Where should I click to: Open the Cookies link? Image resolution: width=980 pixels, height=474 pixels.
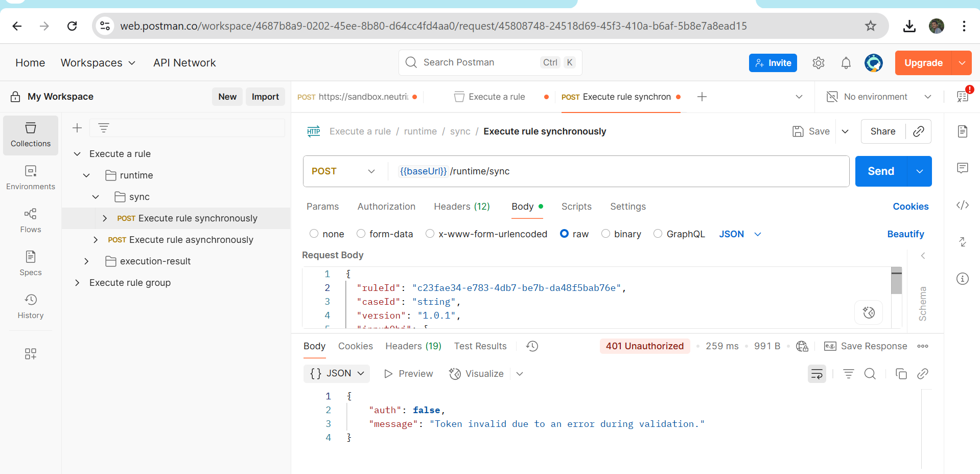(x=911, y=207)
